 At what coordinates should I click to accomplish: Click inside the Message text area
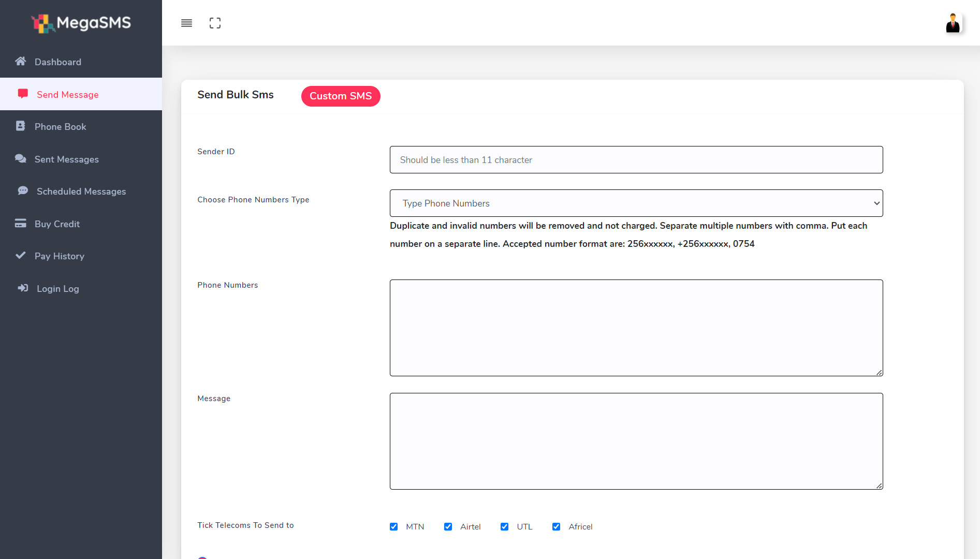(x=636, y=441)
